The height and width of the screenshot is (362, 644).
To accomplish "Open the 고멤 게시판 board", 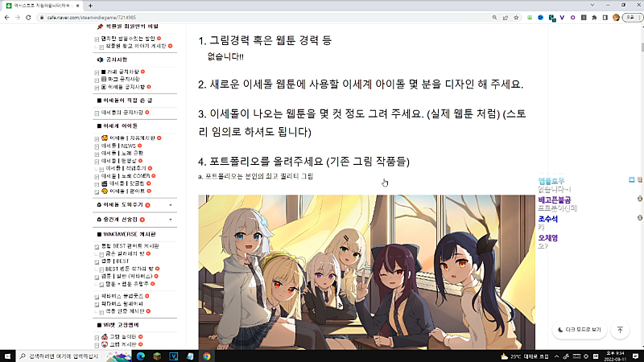I will 123,344.
